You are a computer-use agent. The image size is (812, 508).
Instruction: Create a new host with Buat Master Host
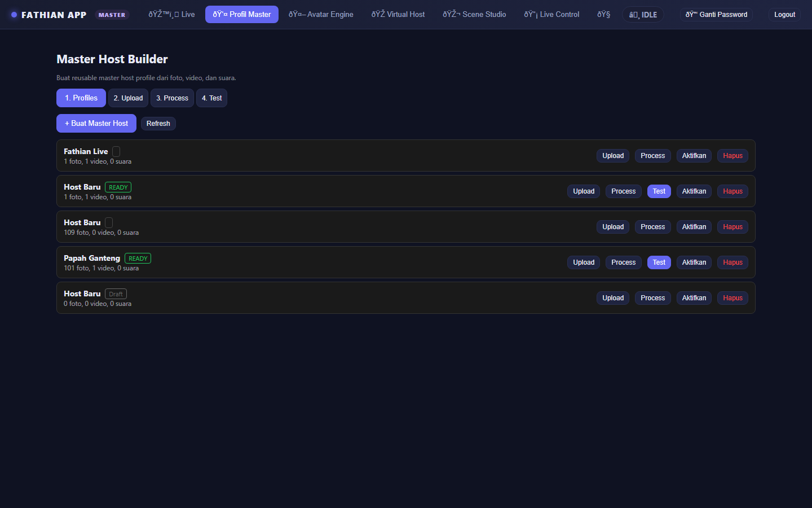(96, 123)
